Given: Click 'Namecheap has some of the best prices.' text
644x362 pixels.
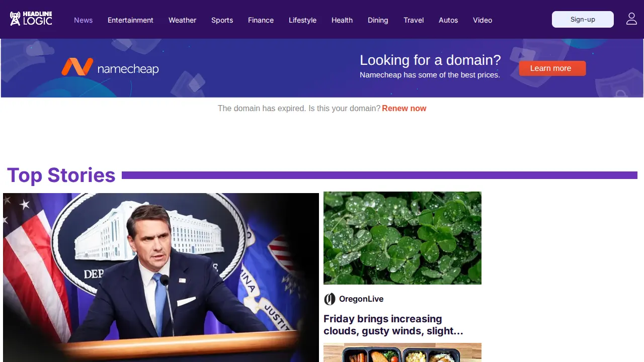Looking at the screenshot, I should coord(430,75).
